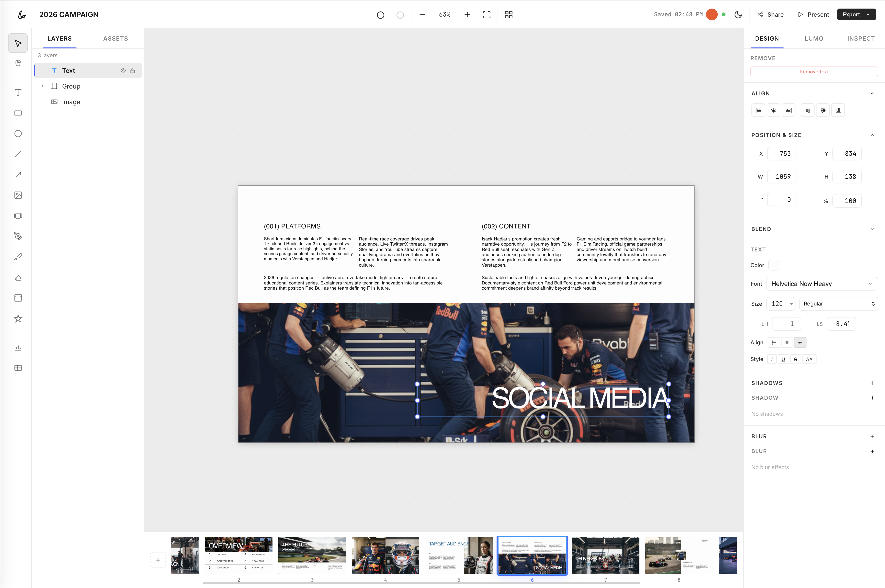Set text alignment to center
Viewport: 885px width, 588px height.
(787, 342)
